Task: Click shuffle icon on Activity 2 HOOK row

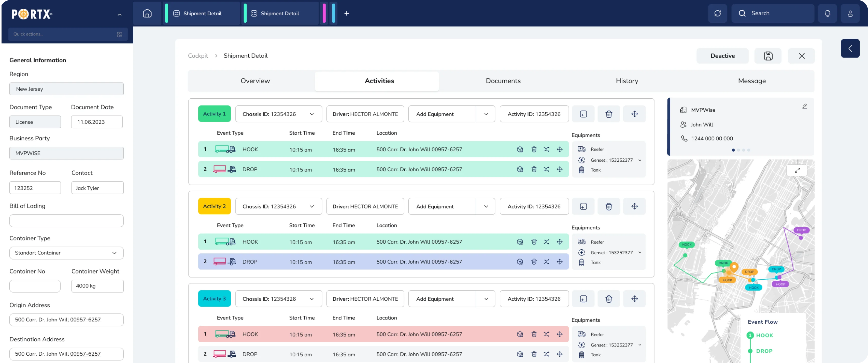Action: [x=546, y=242]
